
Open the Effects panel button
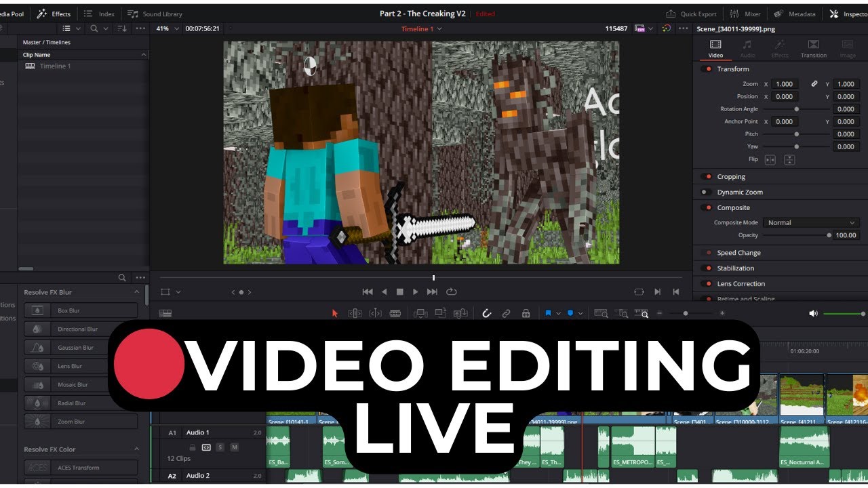pos(53,14)
